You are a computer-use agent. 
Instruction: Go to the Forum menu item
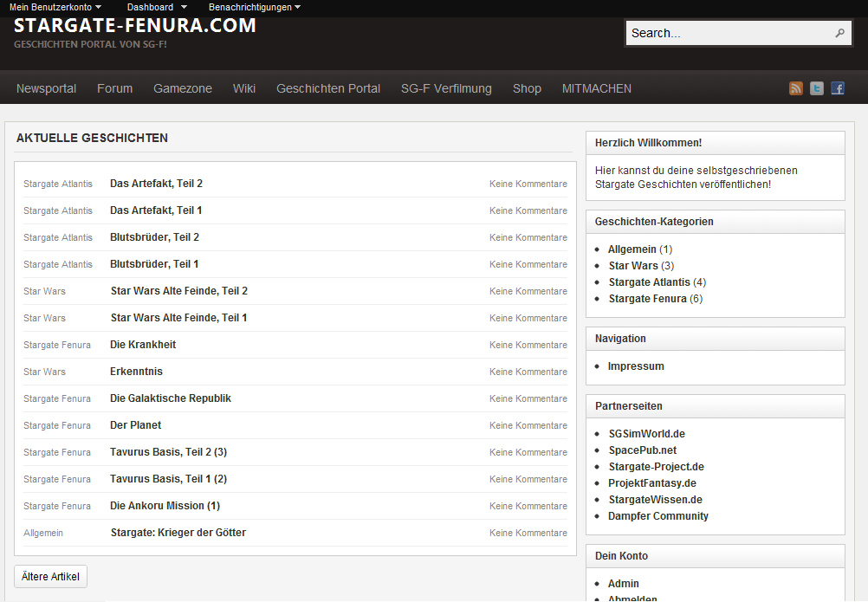coord(114,88)
